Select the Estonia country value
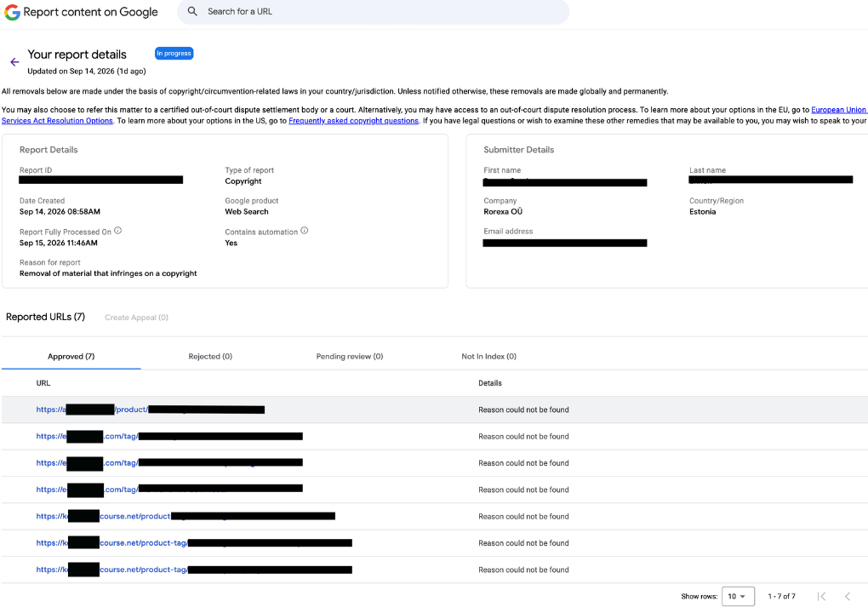 pyautogui.click(x=702, y=211)
